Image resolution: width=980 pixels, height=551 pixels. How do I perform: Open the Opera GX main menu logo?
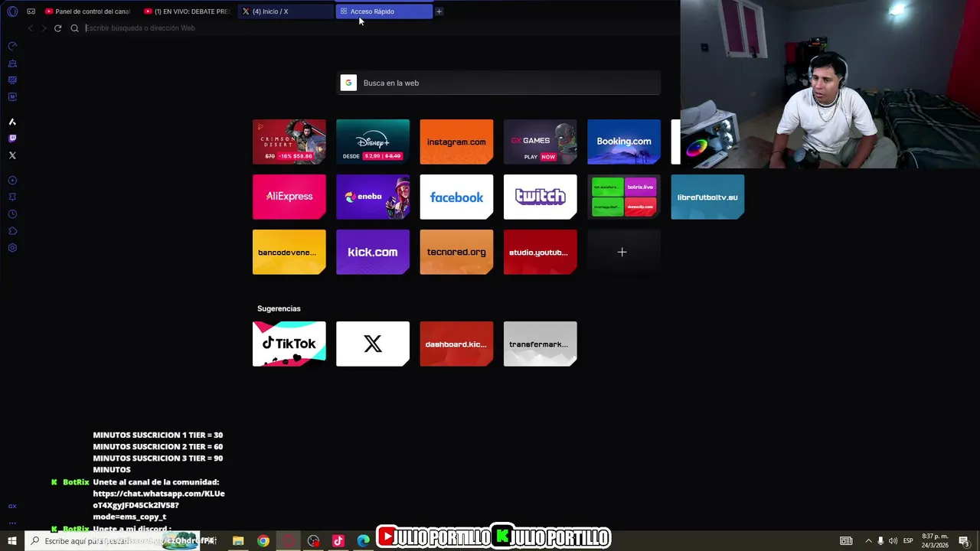tap(12, 11)
